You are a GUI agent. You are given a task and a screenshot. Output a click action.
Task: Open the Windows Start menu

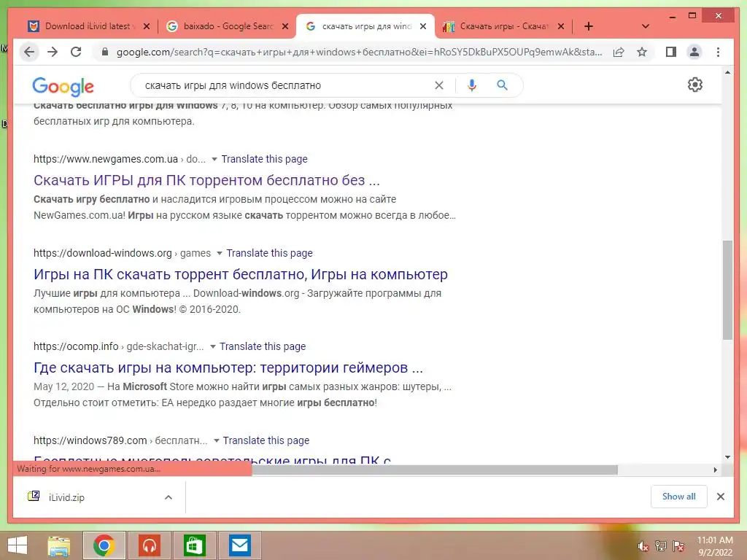18,545
